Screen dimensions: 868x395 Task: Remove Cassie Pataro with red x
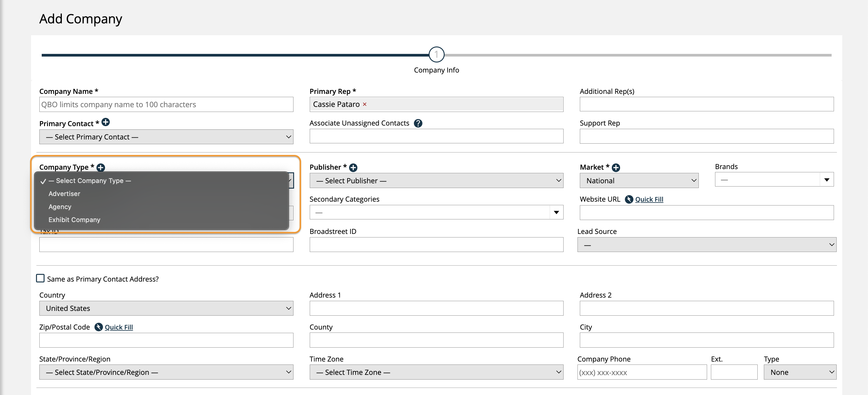(x=364, y=105)
